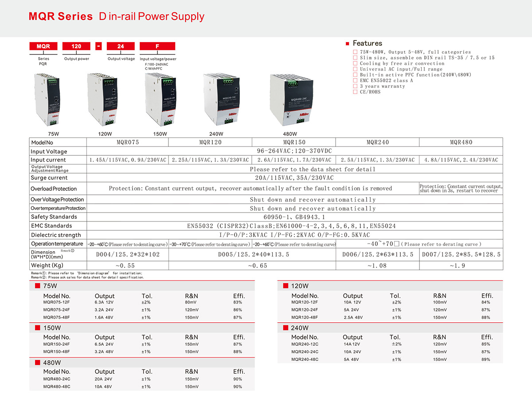Tick the box for '75W-480W, Output 5-48V, full categories'

pyautogui.click(x=355, y=52)
